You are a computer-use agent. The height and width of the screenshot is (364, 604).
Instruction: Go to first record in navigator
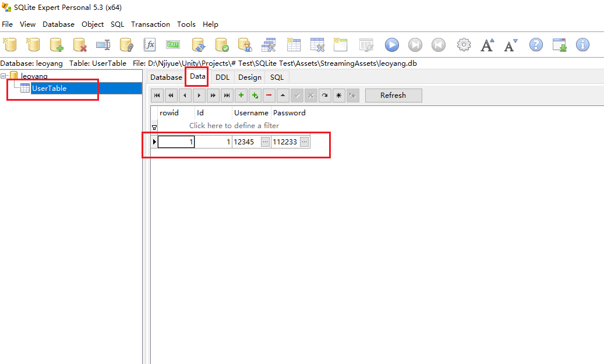[157, 95]
